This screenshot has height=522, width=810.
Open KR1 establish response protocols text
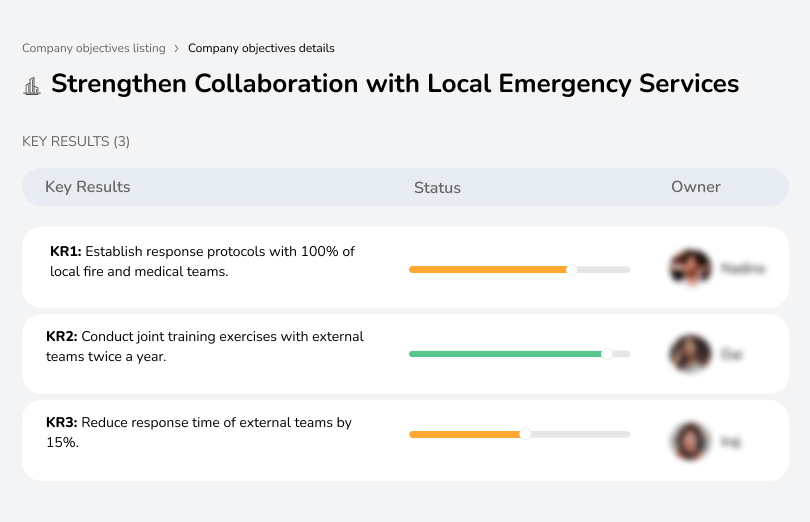tap(202, 262)
